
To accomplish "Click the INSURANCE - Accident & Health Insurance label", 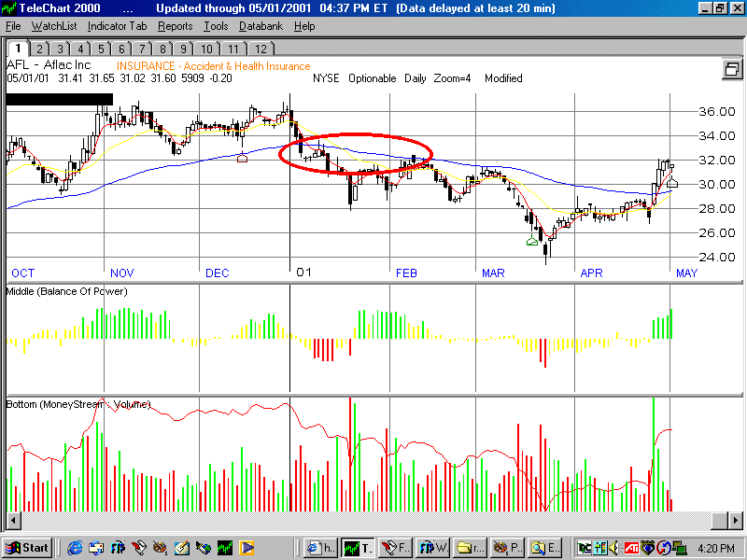I will pos(214,66).
